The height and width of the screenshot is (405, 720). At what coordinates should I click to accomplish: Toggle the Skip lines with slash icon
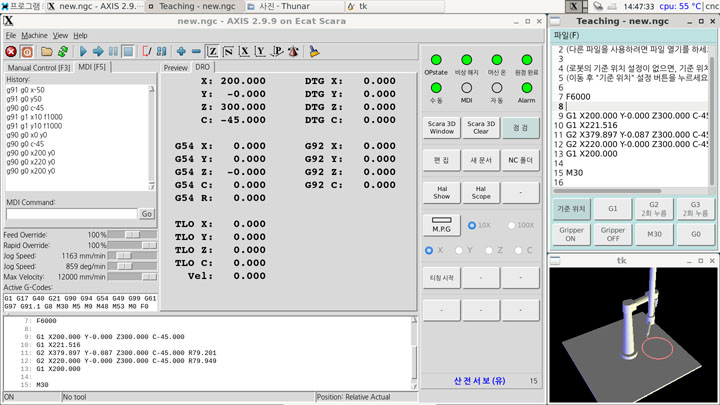147,52
